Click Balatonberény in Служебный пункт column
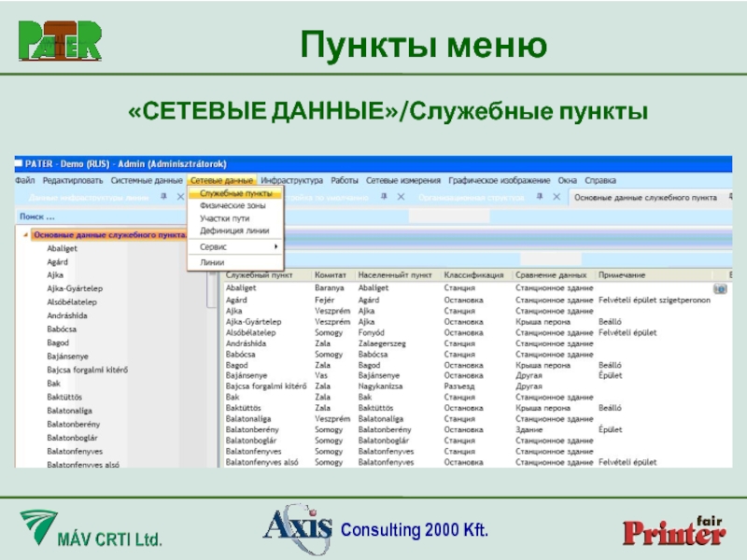This screenshot has width=747, height=560. (252, 429)
